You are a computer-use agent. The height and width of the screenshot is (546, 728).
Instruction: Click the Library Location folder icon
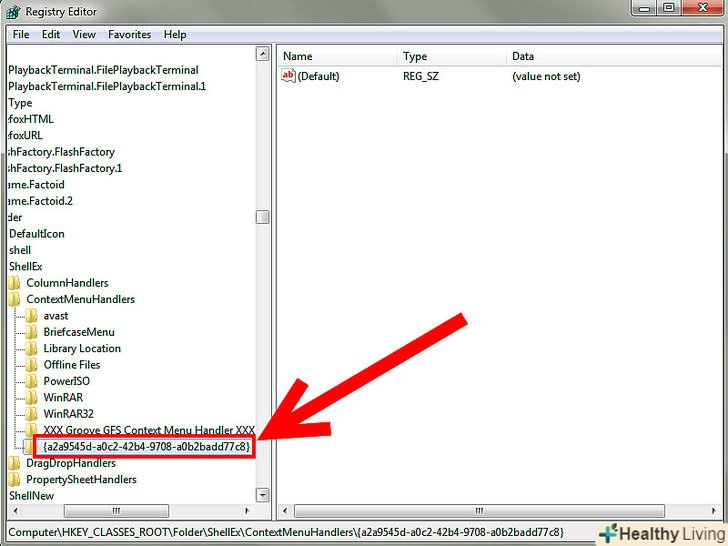click(32, 348)
